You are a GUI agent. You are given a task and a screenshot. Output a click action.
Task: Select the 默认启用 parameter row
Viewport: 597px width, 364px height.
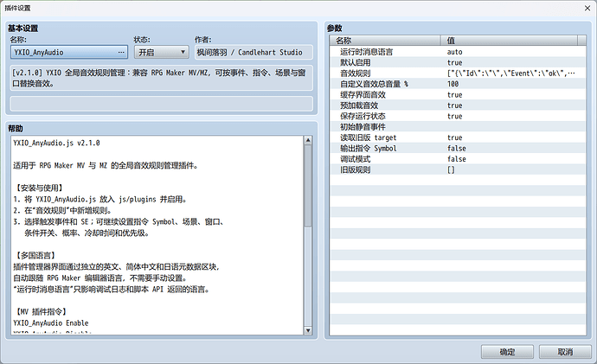coord(458,62)
